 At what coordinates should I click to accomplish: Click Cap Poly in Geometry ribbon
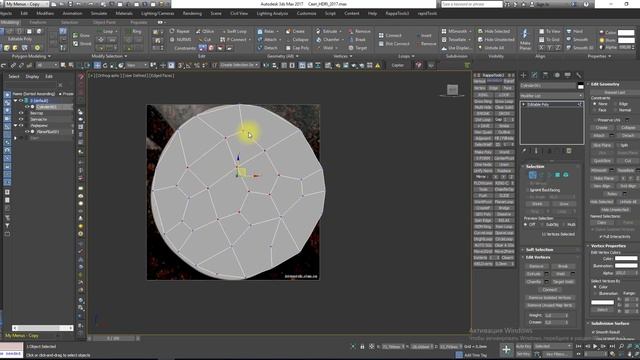[x=297, y=48]
